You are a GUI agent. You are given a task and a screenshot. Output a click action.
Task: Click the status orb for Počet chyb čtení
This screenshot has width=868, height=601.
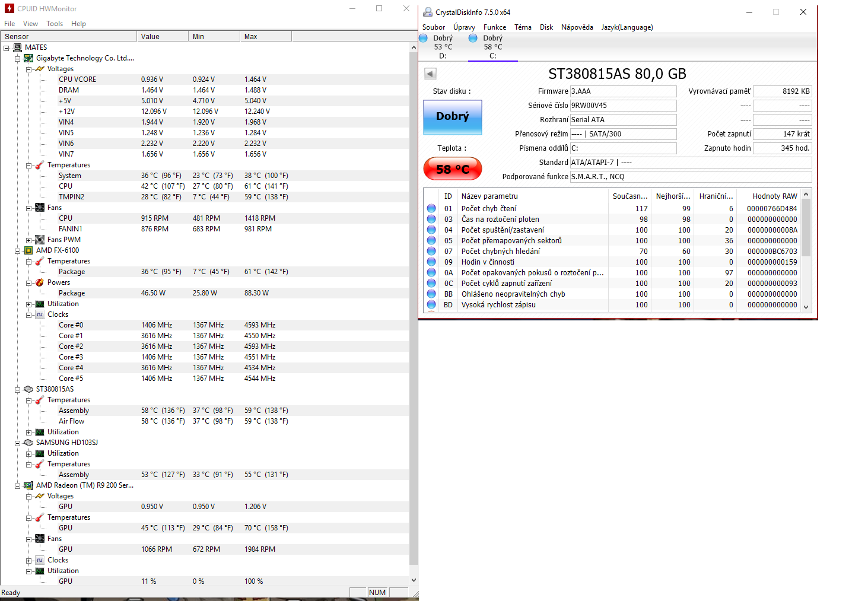431,209
